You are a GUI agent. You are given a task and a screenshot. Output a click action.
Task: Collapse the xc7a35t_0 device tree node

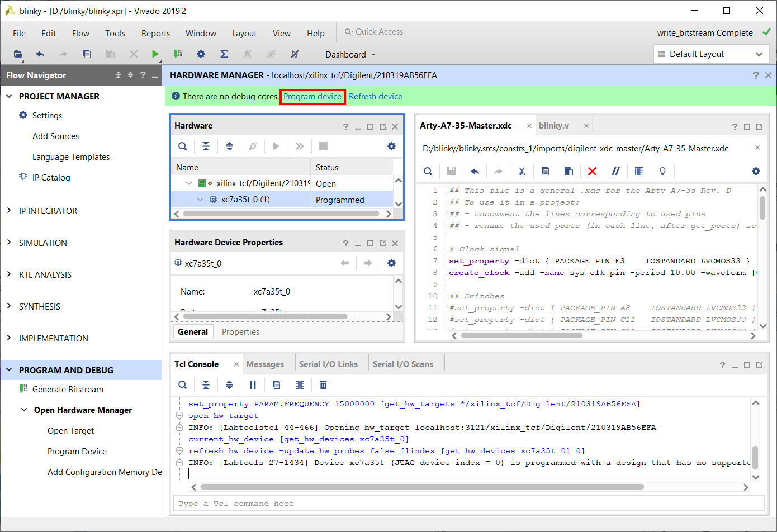coord(200,199)
